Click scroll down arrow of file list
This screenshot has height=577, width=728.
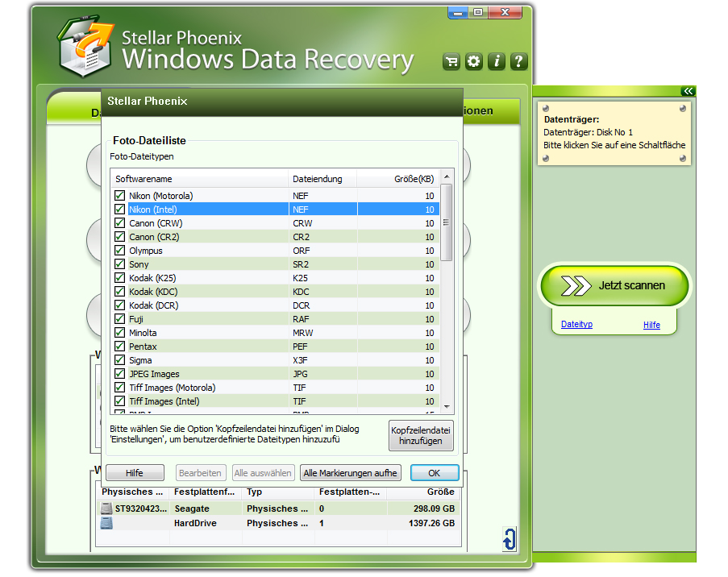coord(446,407)
